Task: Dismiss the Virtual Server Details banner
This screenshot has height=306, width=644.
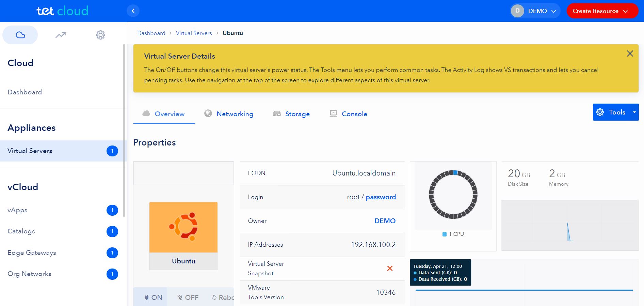Action: click(630, 53)
